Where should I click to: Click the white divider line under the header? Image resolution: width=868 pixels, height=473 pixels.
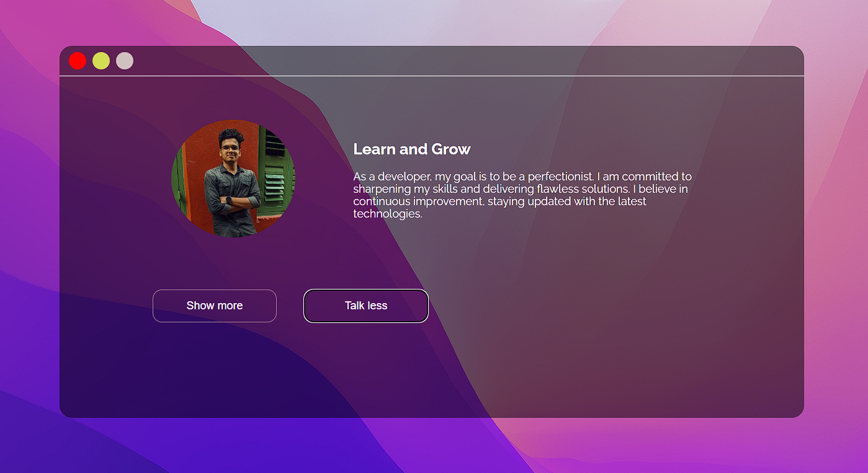pyautogui.click(x=434, y=76)
